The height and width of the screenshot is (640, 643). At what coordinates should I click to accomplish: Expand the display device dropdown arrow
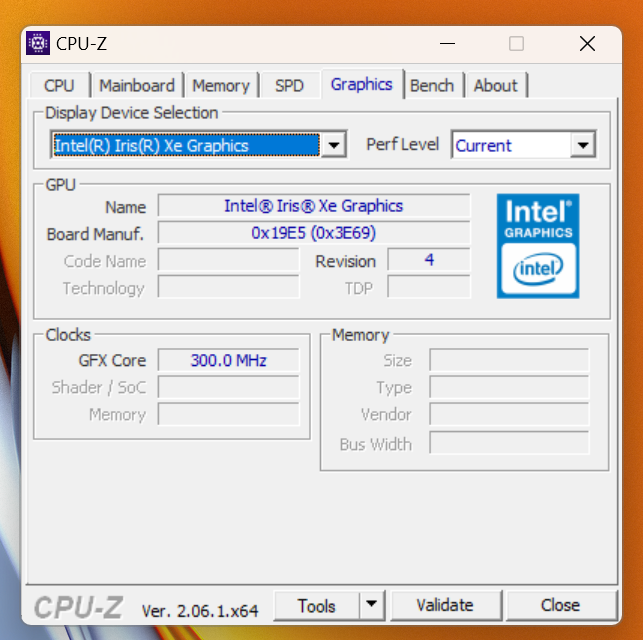334,145
